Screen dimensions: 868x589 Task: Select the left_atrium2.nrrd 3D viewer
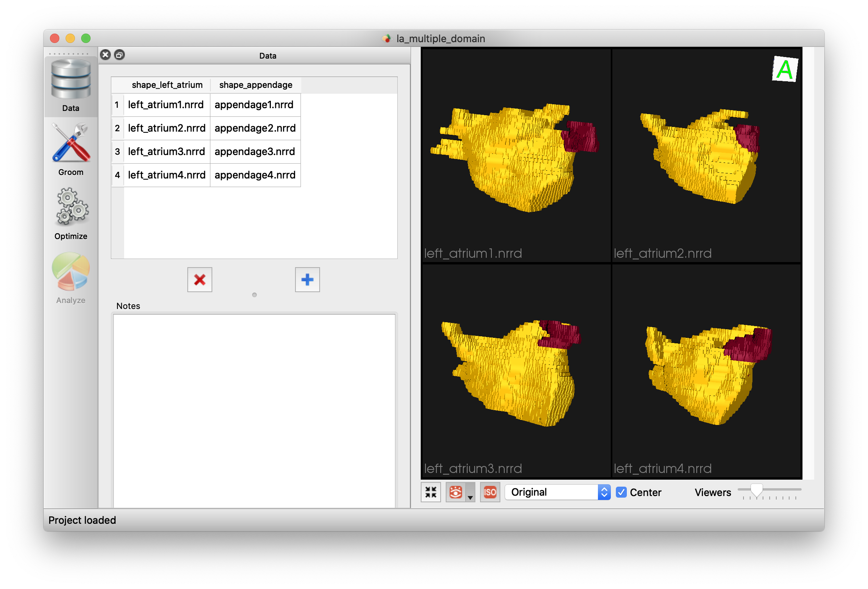pyautogui.click(x=706, y=155)
